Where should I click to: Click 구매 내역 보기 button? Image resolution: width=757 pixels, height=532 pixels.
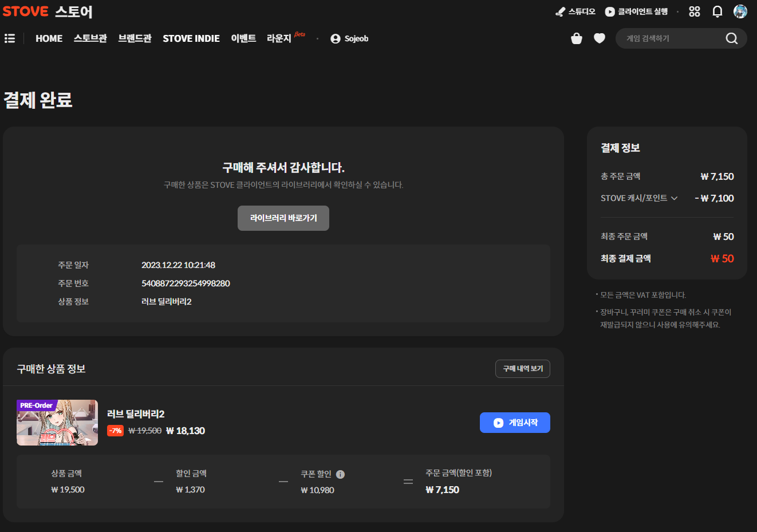pos(522,369)
